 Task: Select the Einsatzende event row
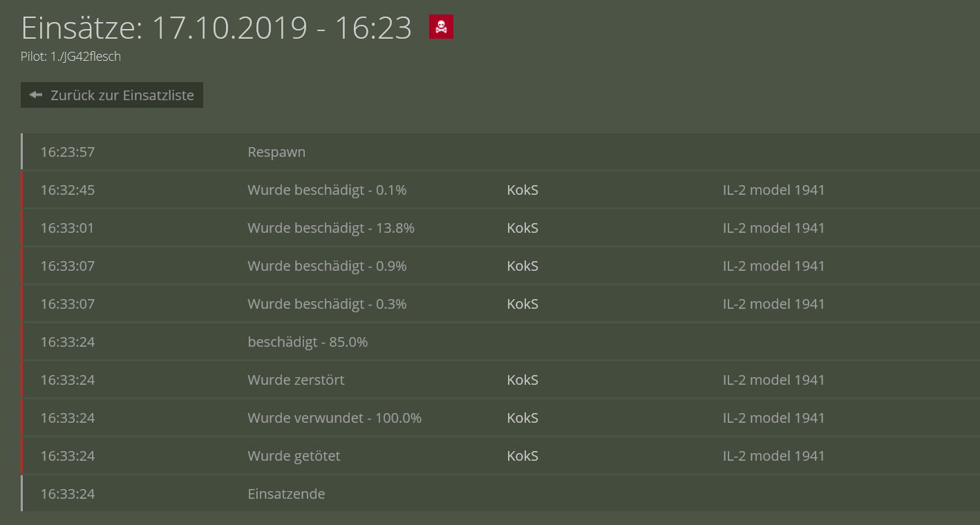(x=500, y=494)
